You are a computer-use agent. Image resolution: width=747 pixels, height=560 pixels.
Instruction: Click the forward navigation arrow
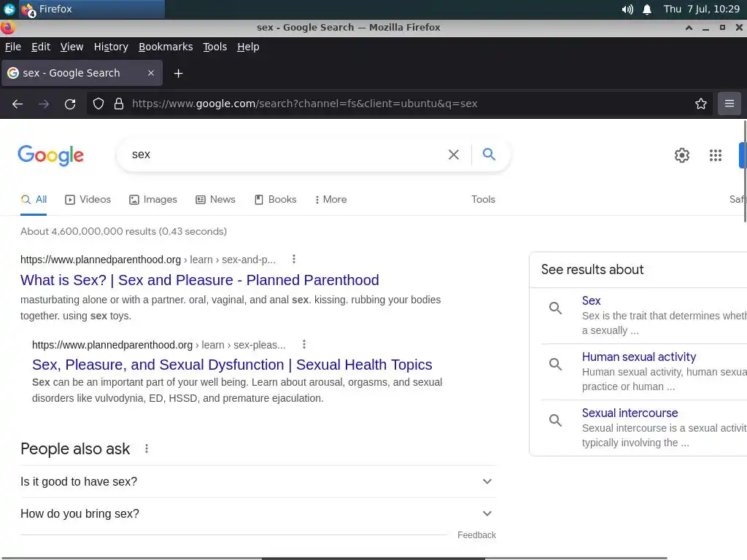point(44,104)
